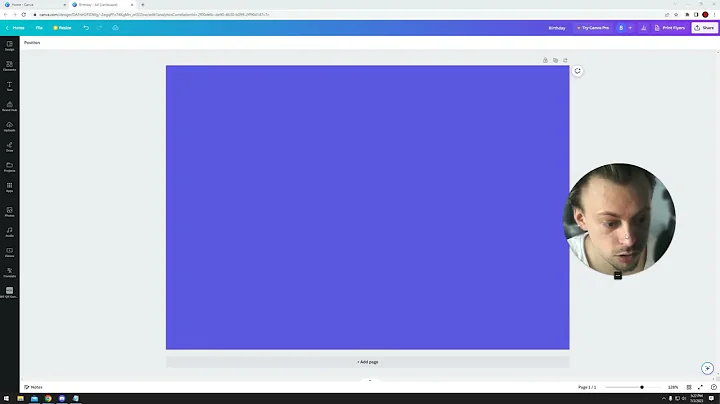Enter fullscreen present mode
The image size is (720, 404).
(x=700, y=387)
